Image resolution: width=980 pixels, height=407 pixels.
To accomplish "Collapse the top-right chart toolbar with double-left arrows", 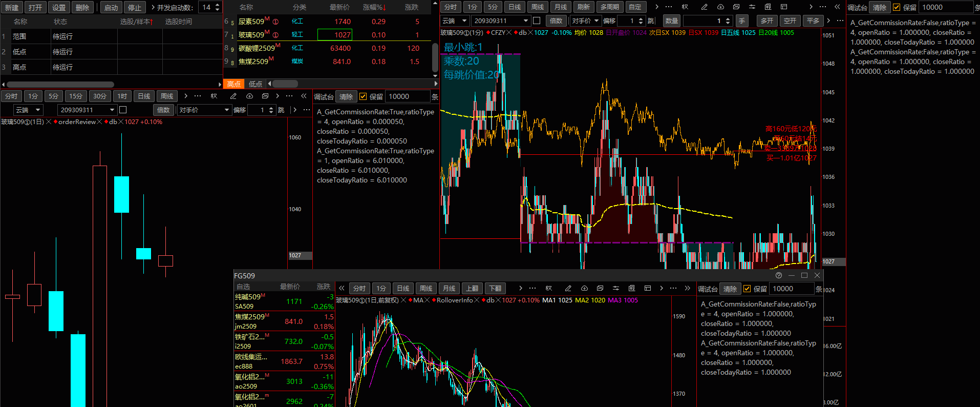I will [x=837, y=7].
